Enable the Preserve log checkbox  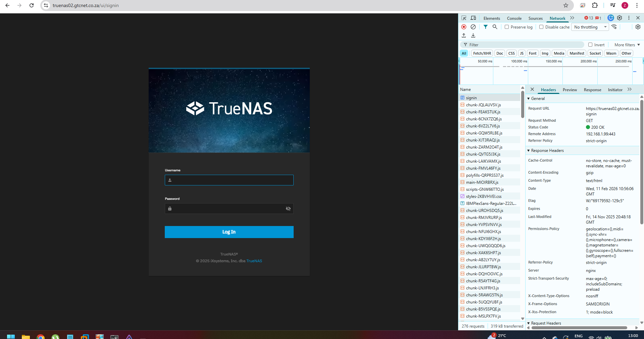(507, 27)
